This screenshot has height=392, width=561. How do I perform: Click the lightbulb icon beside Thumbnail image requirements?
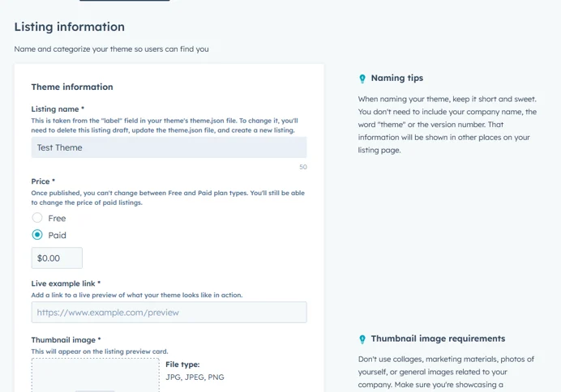362,339
